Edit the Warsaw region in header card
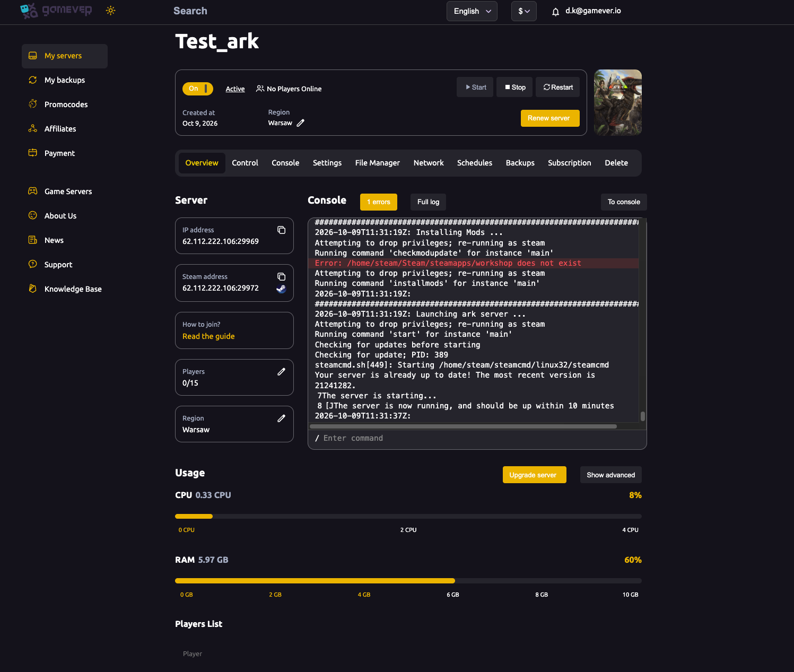 click(301, 123)
